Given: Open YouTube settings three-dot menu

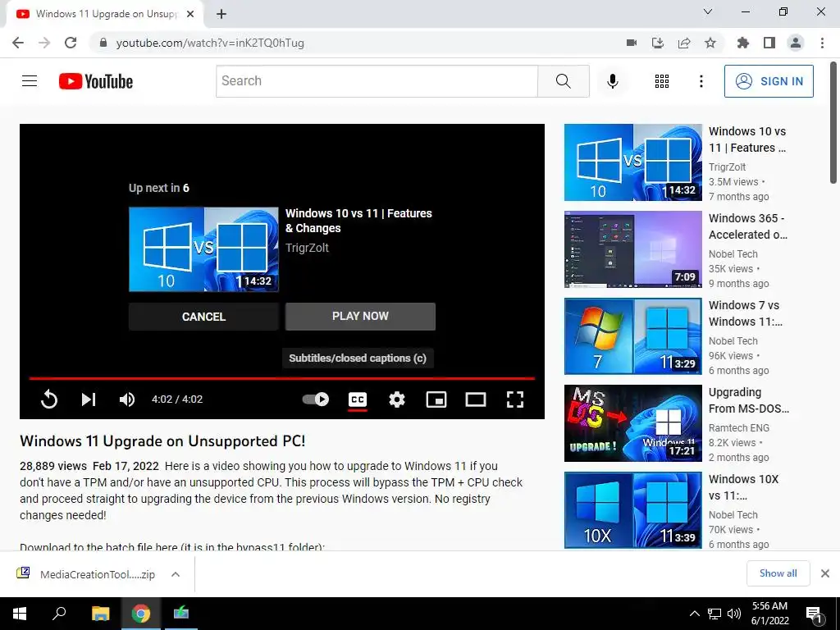Looking at the screenshot, I should (701, 81).
